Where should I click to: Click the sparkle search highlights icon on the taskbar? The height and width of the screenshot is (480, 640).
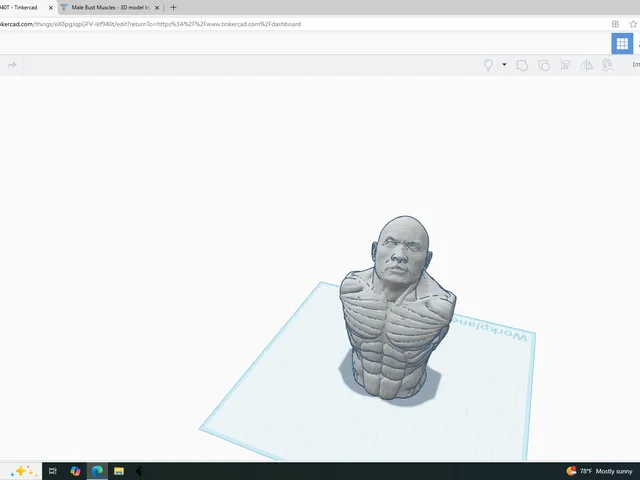[x=22, y=471]
